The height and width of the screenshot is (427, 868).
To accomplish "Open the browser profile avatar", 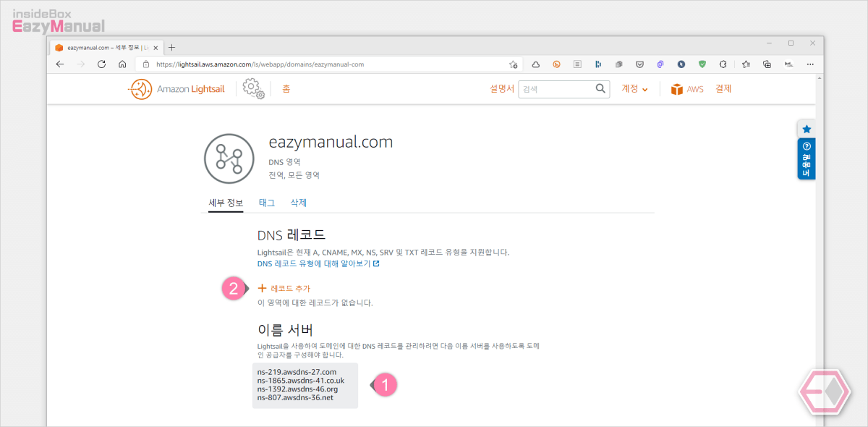I will [x=788, y=64].
